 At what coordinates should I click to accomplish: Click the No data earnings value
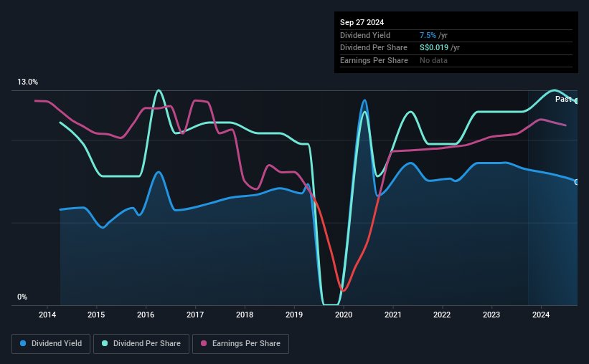tap(433, 60)
